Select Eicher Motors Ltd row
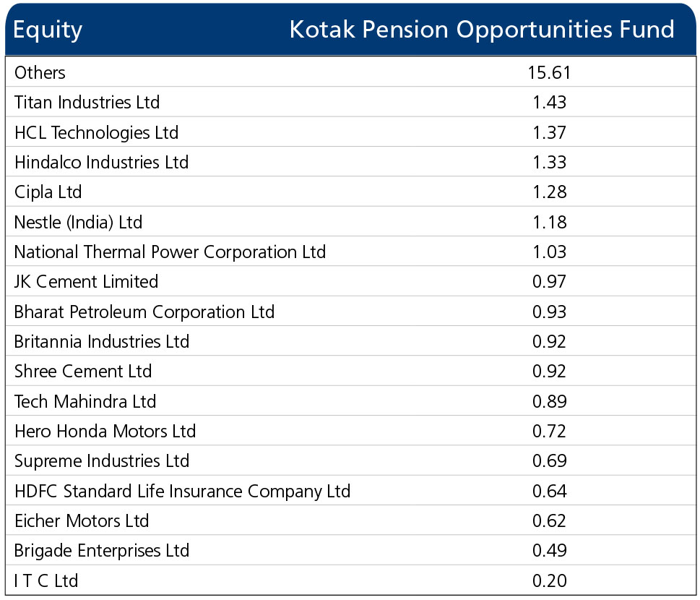 pos(350,521)
